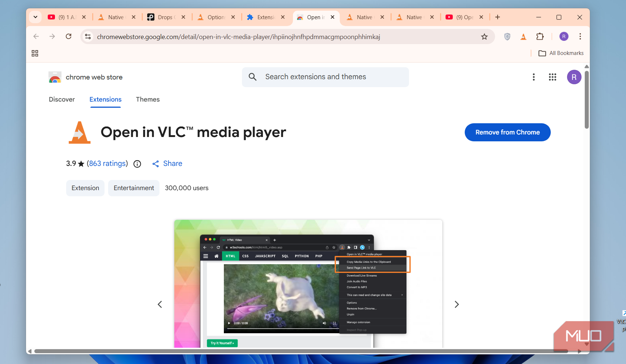The height and width of the screenshot is (364, 626).
Task: Open the All Bookmarks folder
Action: pos(561,53)
